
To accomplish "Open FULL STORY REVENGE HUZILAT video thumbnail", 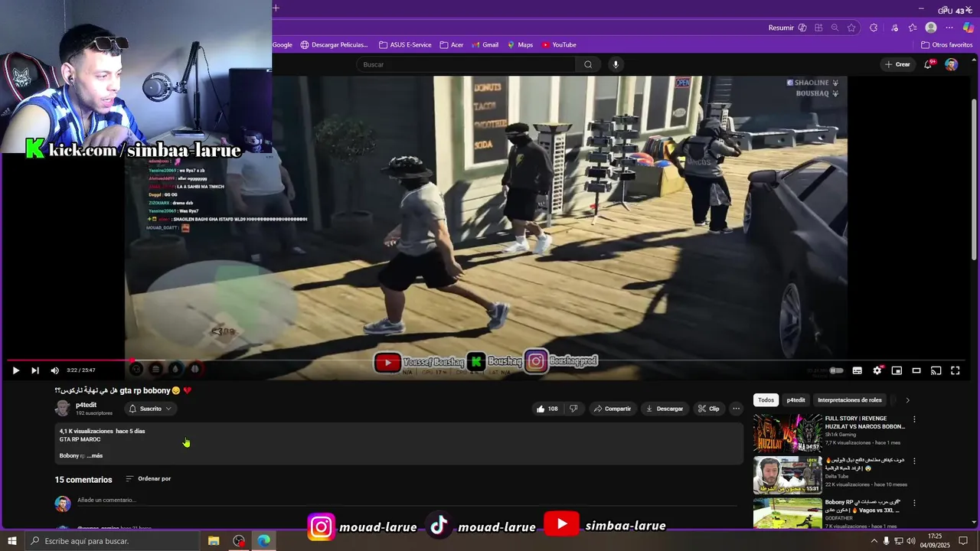I will (x=788, y=434).
